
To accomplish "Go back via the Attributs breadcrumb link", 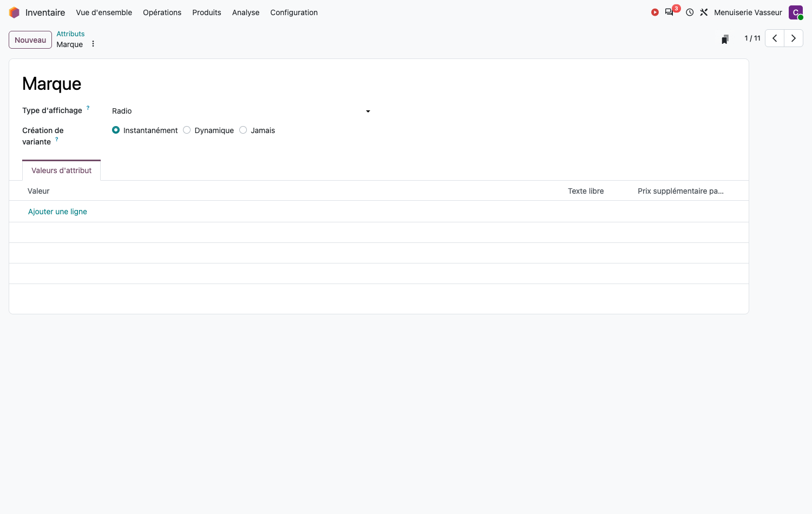I will [70, 34].
